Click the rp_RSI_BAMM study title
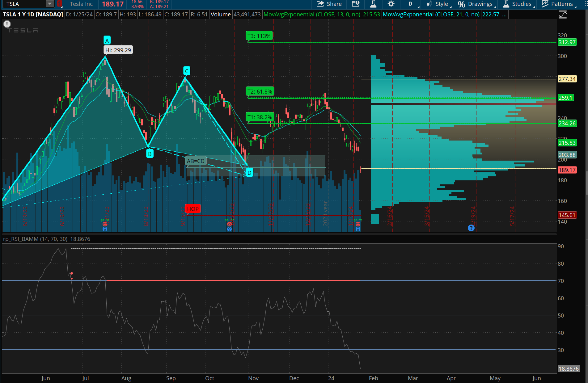Screen dimensions: 588x383 35,239
